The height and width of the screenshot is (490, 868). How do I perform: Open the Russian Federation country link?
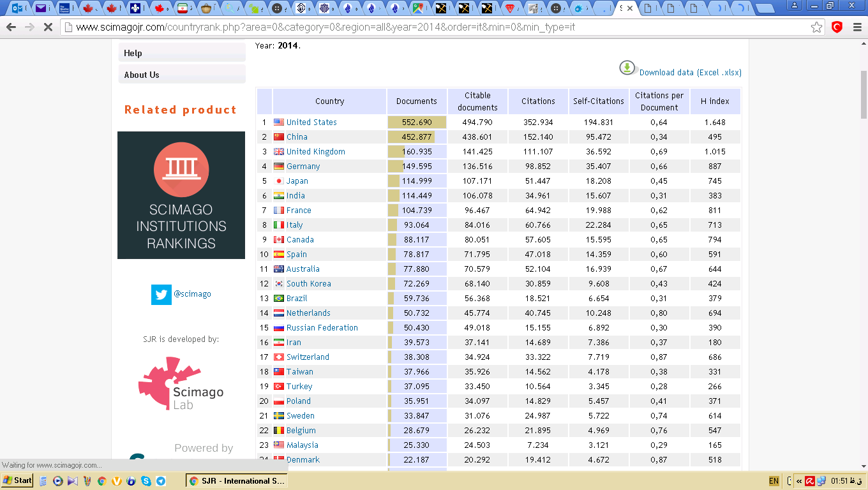click(x=322, y=328)
